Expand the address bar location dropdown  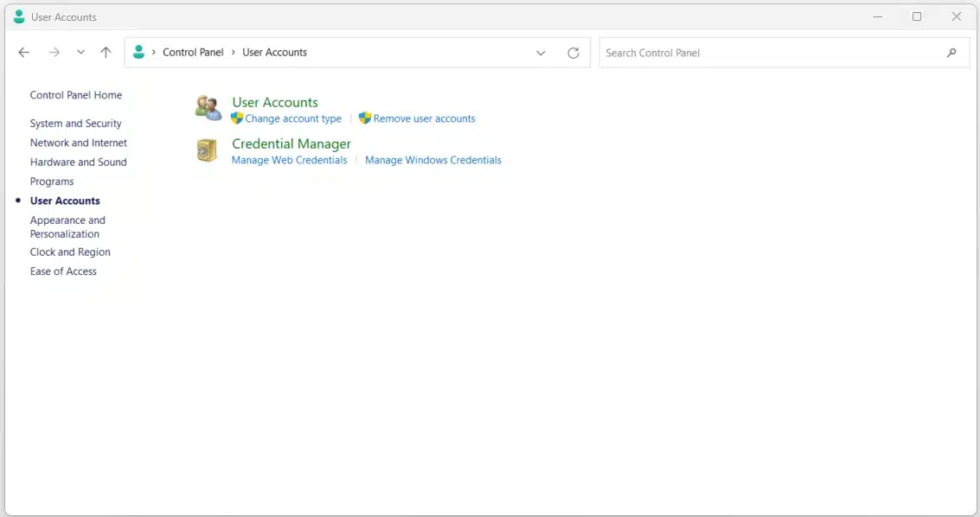click(541, 52)
